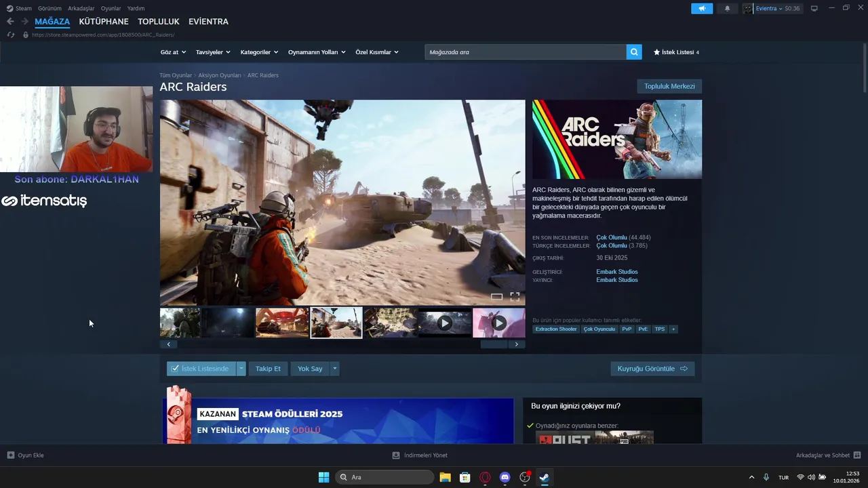Click the plus icon to add tag
The width and height of the screenshot is (868, 488).
[x=673, y=329]
